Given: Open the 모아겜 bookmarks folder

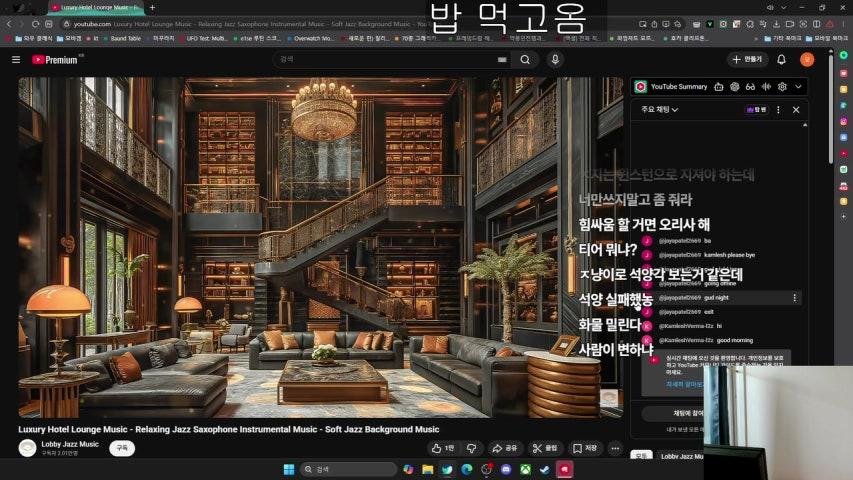Looking at the screenshot, I should (x=69, y=39).
